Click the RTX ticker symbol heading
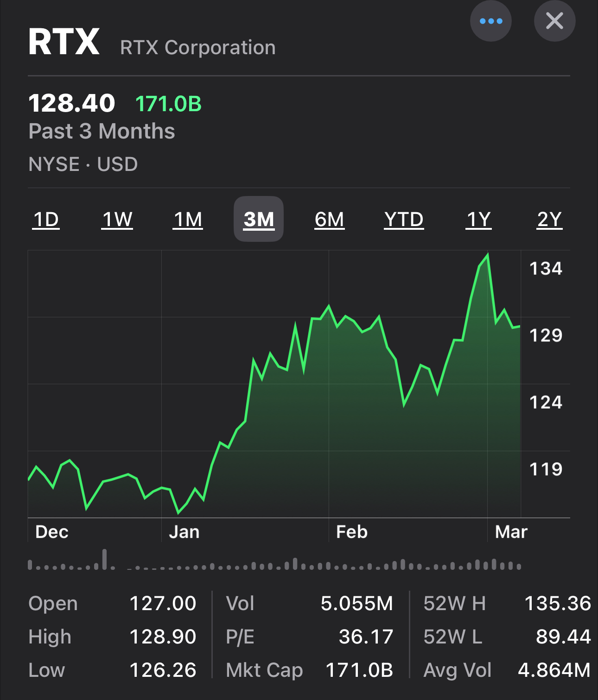Viewport: 598px width, 700px height. point(64,42)
